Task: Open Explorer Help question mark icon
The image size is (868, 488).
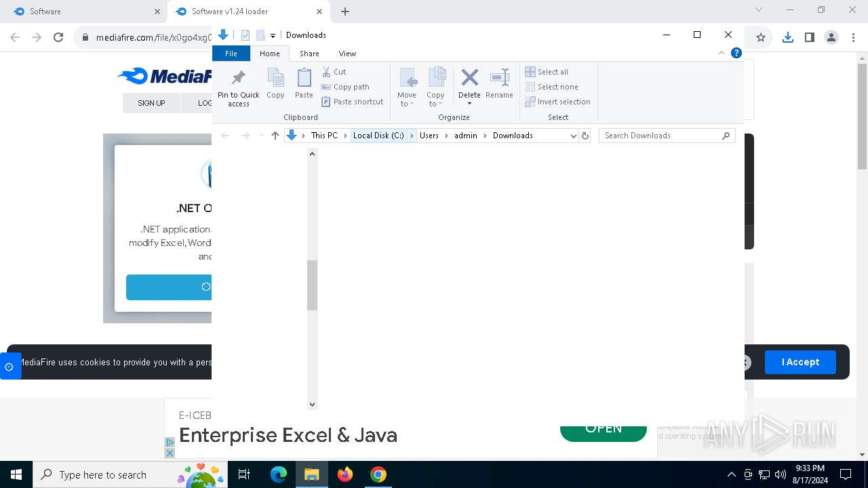Action: pos(736,53)
